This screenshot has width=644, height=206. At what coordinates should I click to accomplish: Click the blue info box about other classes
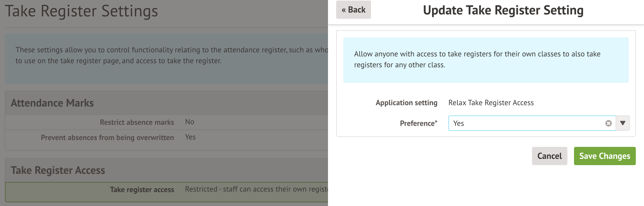[x=486, y=60]
